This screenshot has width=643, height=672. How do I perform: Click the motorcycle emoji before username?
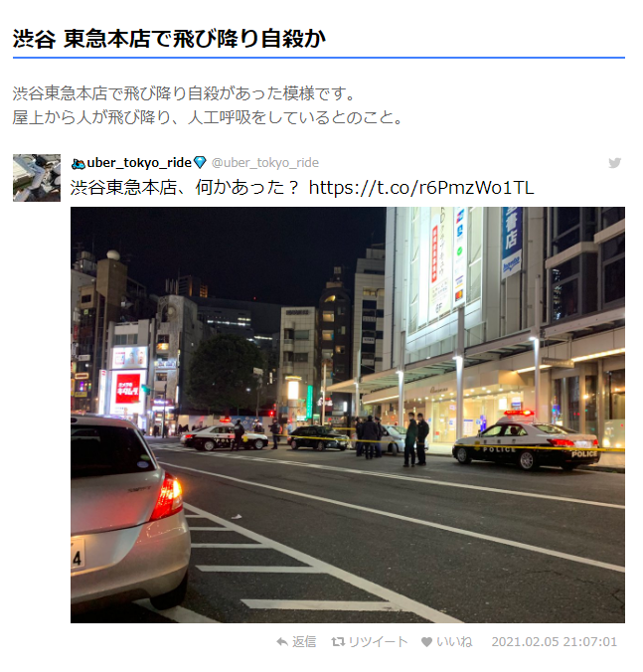click(79, 163)
